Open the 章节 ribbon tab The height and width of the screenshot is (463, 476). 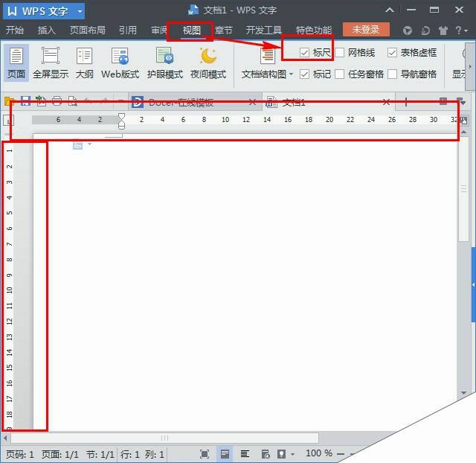tap(223, 30)
